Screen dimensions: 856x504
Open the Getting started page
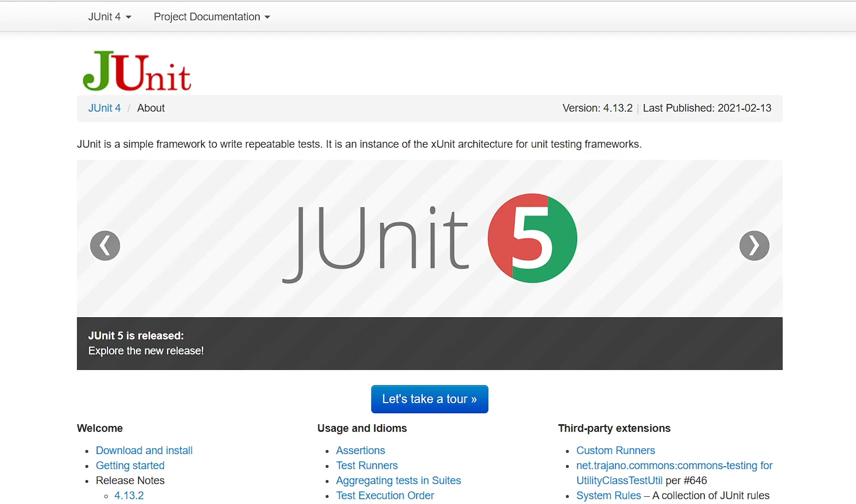[x=130, y=466]
